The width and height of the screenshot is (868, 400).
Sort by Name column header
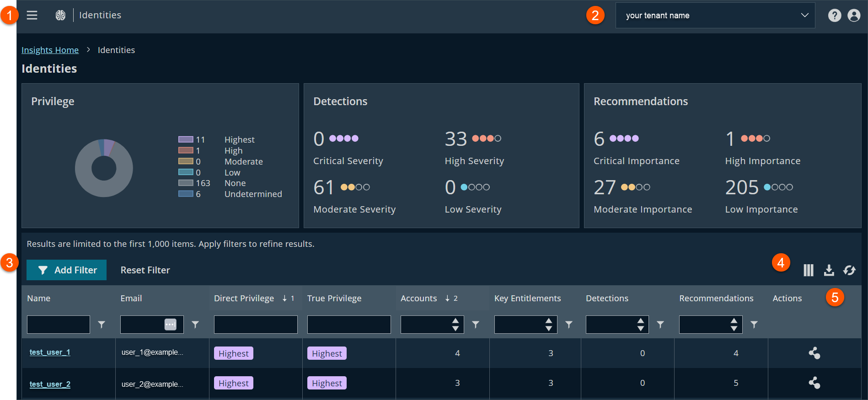[39, 299]
